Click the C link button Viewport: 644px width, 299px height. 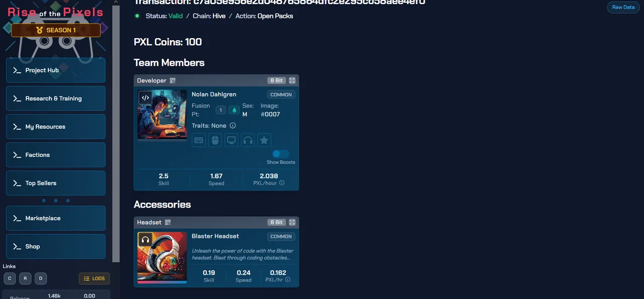(x=10, y=278)
